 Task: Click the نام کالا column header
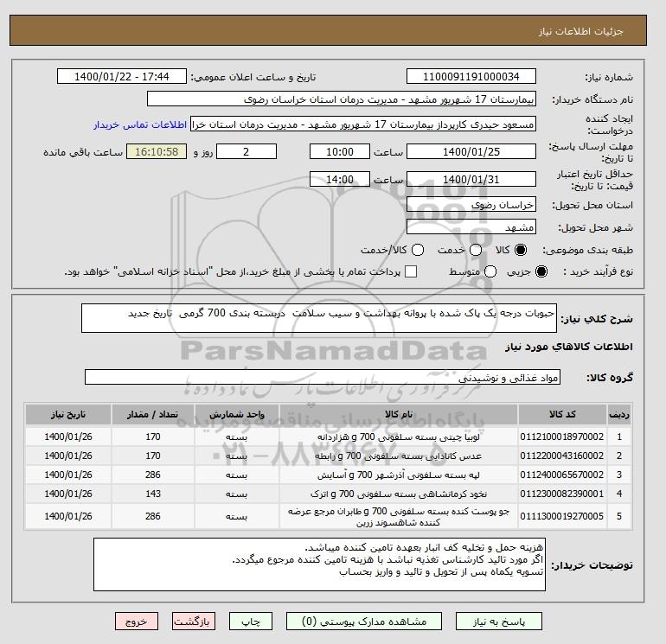(399, 414)
